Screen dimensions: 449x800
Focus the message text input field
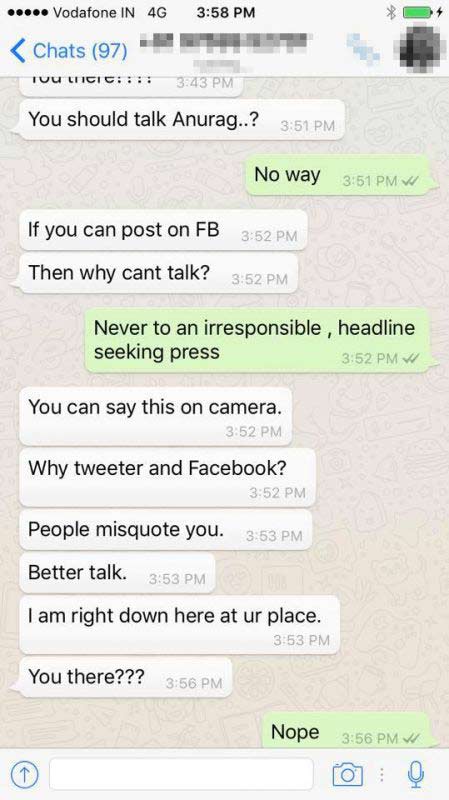(x=181, y=774)
